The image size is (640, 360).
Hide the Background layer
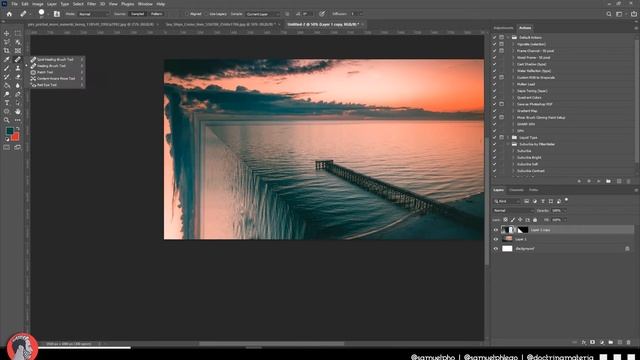point(496,249)
